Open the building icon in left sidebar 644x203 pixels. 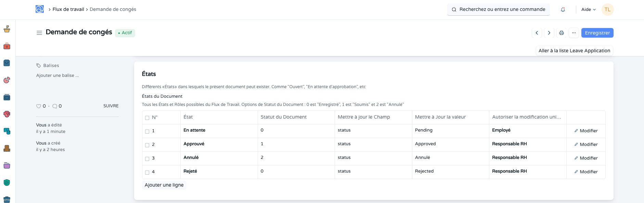(7, 148)
